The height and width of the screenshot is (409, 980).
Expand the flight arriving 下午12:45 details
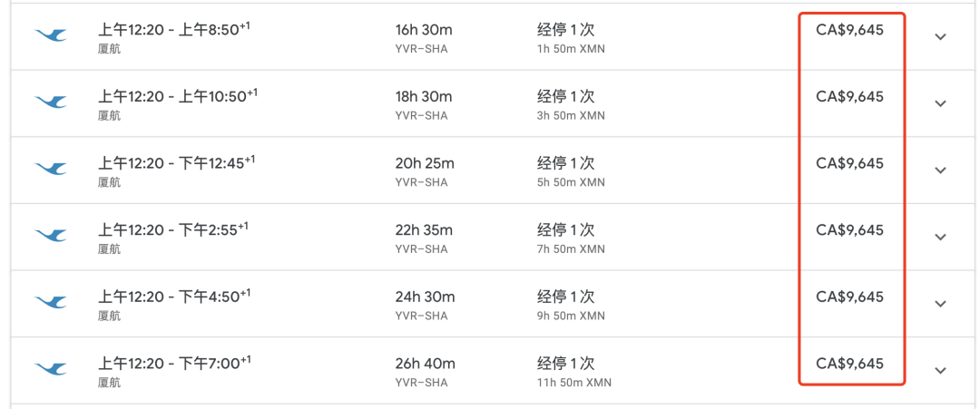[x=941, y=170]
